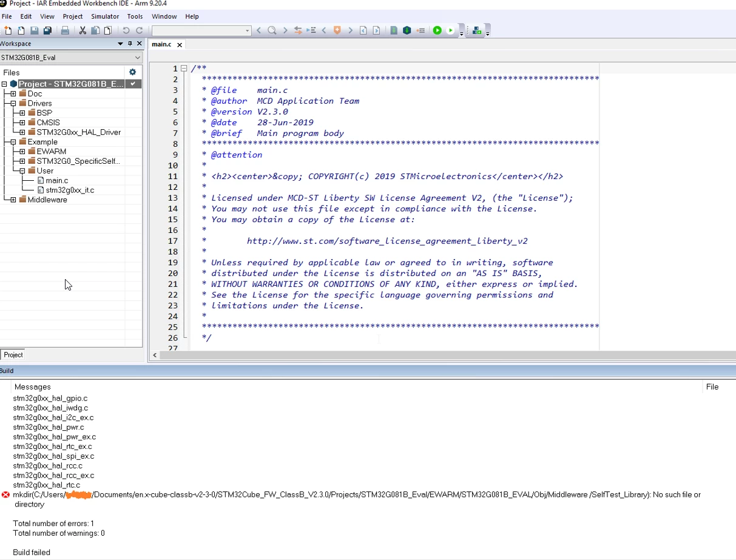
Task: Open the Simulator menu
Action: click(105, 16)
